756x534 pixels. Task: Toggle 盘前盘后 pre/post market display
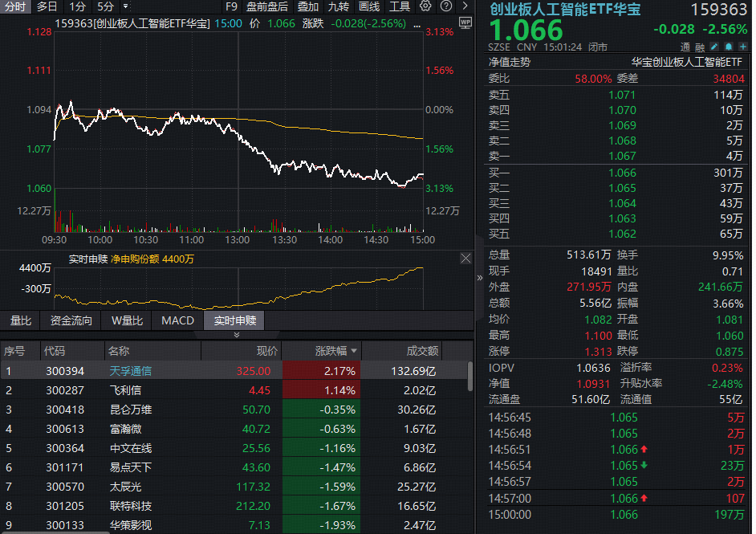[x=267, y=6]
